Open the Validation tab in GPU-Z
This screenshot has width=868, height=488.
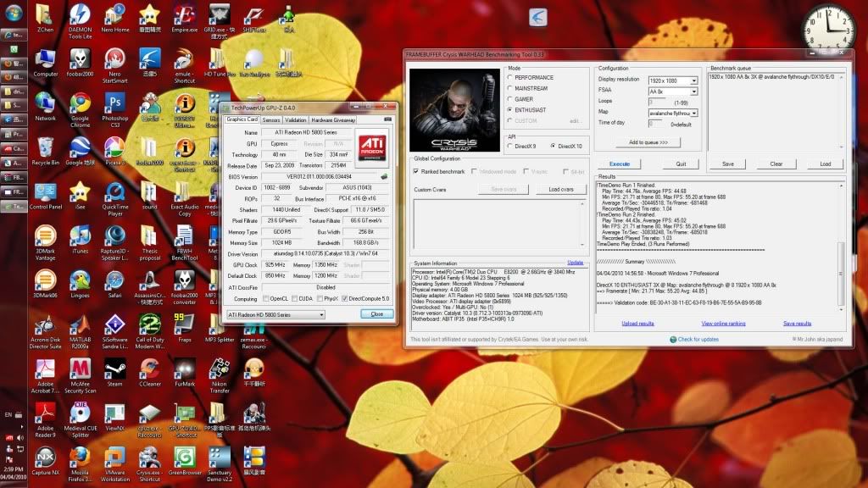click(x=296, y=120)
